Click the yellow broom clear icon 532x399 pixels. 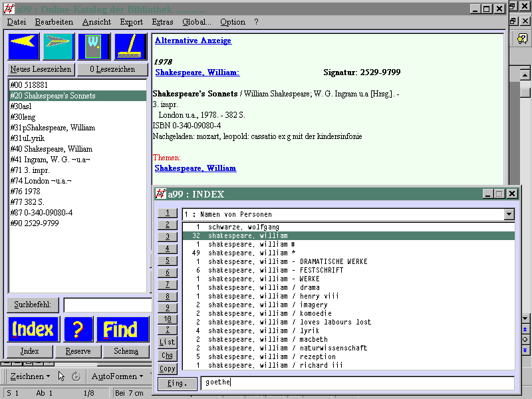131,47
